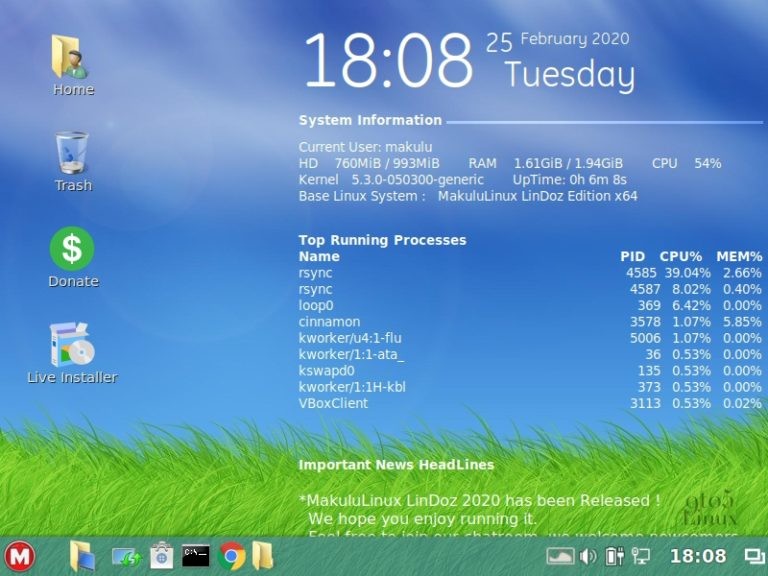Open the Home folder desktop icon
This screenshot has width=768, height=576.
(72, 58)
